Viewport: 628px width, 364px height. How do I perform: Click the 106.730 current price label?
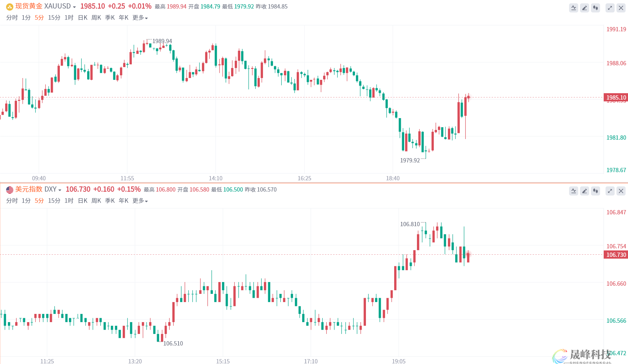pos(616,255)
